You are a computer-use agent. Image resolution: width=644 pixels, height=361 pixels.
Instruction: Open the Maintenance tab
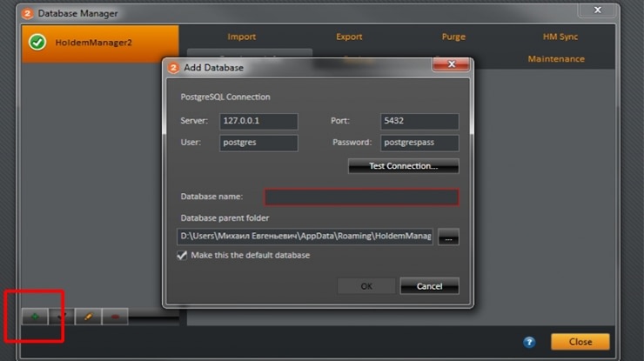coord(556,59)
